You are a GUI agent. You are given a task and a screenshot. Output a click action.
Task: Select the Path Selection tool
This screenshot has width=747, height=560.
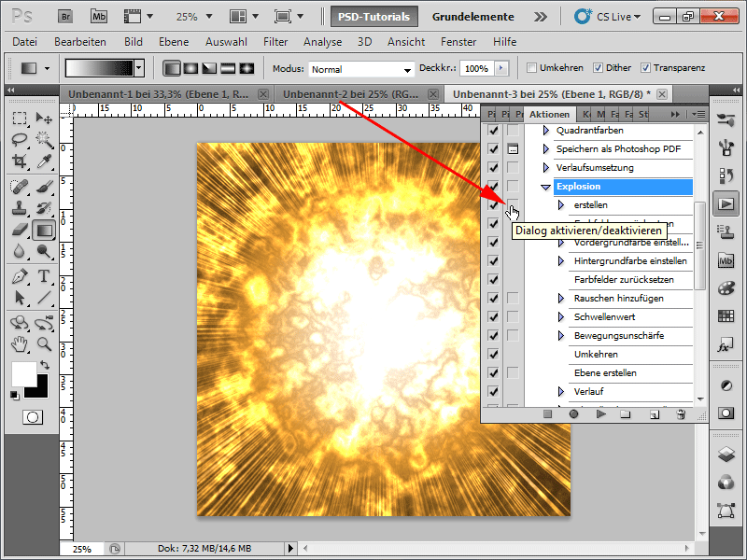20,298
